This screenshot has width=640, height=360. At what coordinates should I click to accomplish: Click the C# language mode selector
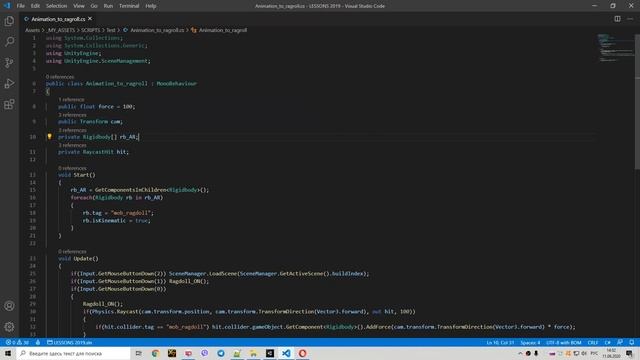[607, 342]
